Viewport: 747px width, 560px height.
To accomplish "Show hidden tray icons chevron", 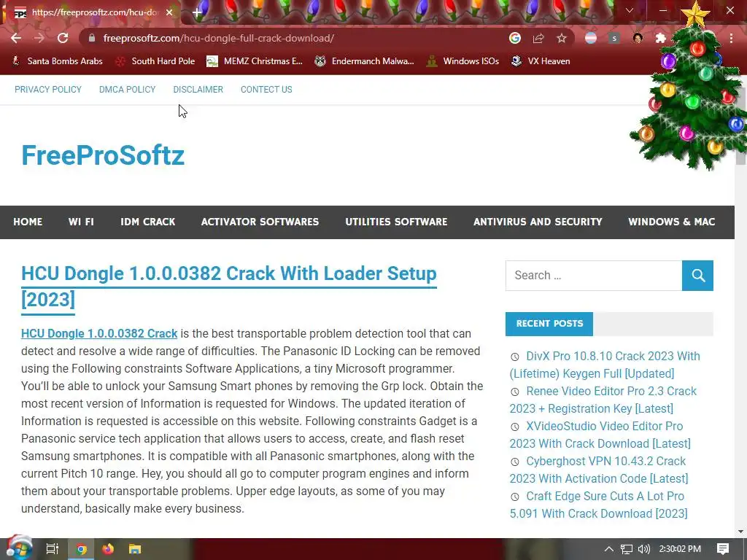I will [x=609, y=549].
